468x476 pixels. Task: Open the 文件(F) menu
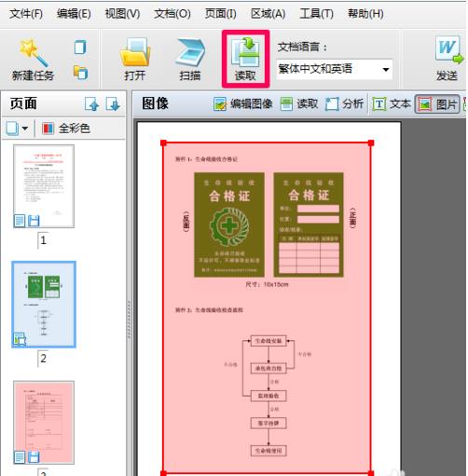26,14
